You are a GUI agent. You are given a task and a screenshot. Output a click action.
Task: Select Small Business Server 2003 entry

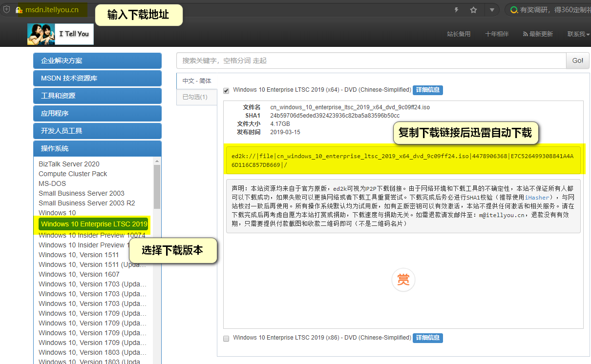click(82, 193)
